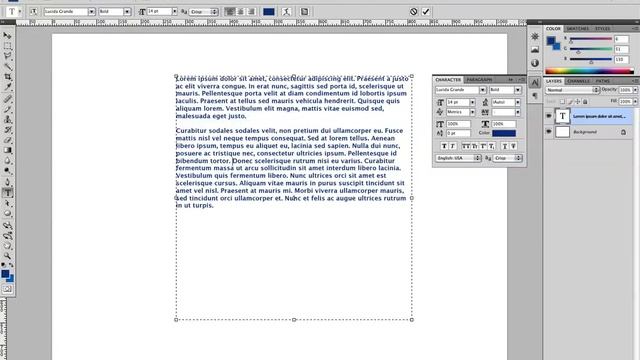Right align text in options bar
The height and width of the screenshot is (360, 640).
251,12
